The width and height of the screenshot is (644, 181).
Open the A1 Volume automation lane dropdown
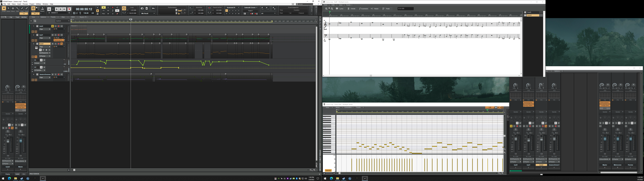click(39, 63)
